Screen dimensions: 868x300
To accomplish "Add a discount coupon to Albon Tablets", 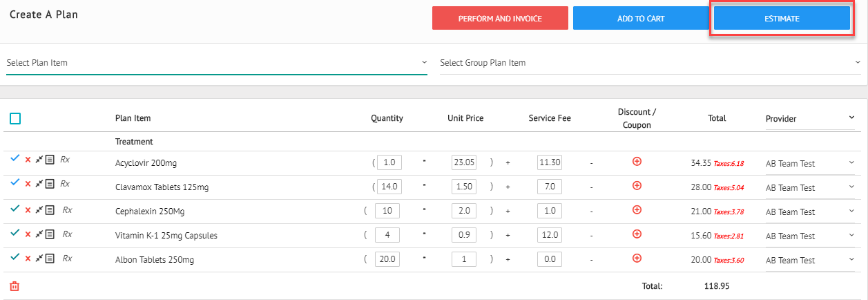I will pos(637,258).
